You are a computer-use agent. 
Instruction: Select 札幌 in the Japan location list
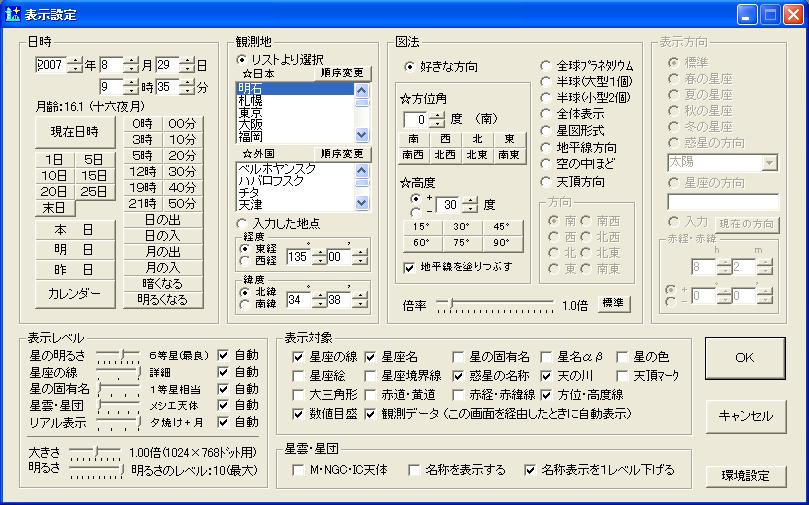pos(252,100)
